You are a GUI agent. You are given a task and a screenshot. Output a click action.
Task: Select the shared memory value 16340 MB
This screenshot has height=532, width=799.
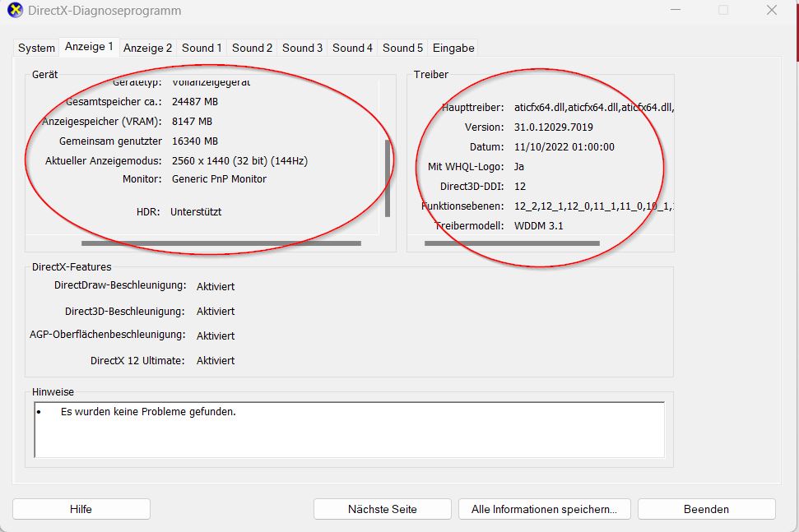tap(195, 141)
